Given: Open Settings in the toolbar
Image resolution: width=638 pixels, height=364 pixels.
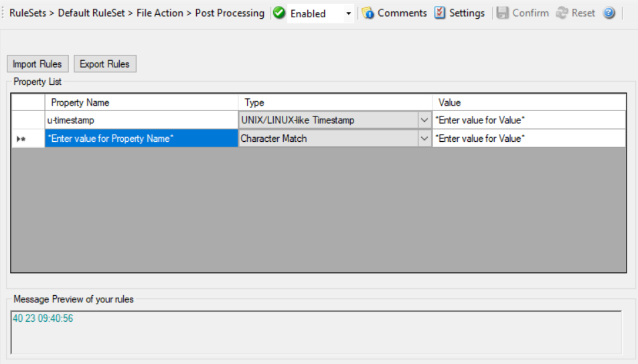Looking at the screenshot, I should [x=459, y=13].
